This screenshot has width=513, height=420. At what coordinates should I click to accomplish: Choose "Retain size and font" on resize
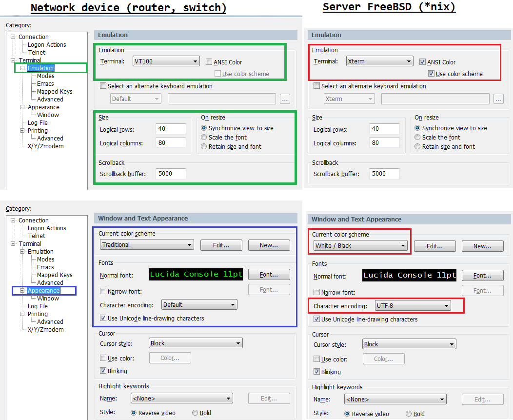pos(203,146)
